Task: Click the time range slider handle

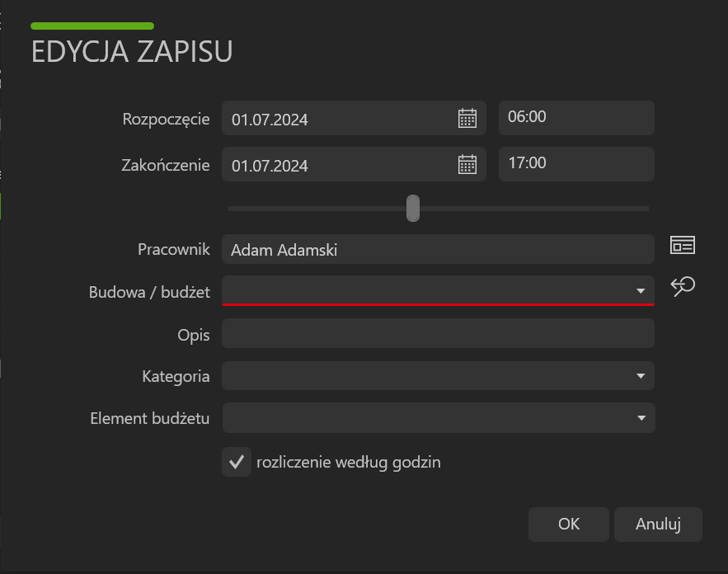Action: (x=413, y=208)
